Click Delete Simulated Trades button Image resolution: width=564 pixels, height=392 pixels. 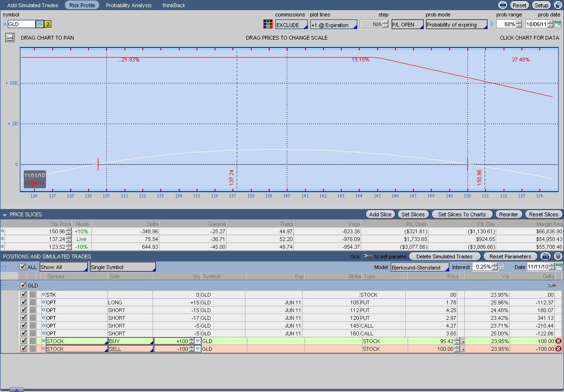coord(444,256)
